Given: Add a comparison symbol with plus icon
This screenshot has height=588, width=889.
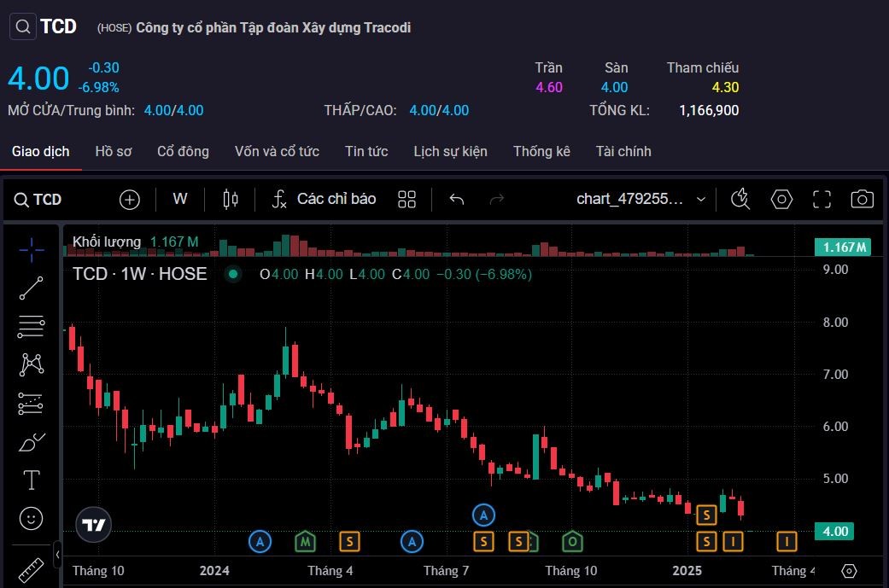Looking at the screenshot, I should pyautogui.click(x=130, y=200).
